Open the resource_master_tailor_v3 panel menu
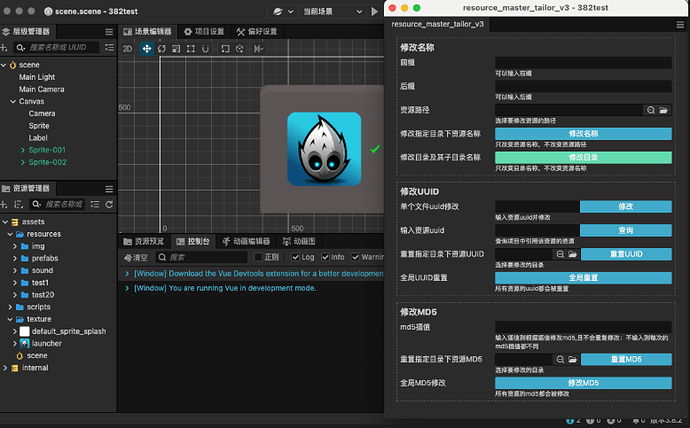Image resolution: width=690 pixels, height=428 pixels. [x=680, y=25]
